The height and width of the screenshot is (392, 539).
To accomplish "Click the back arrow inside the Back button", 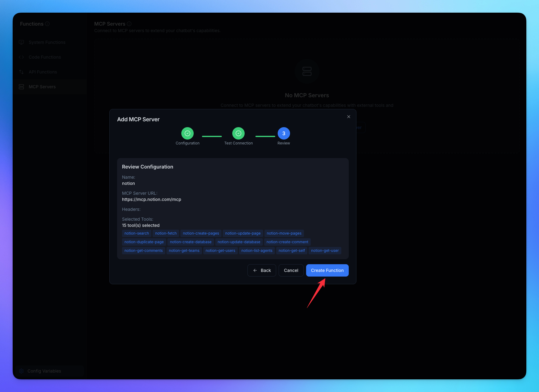I will tap(255, 270).
